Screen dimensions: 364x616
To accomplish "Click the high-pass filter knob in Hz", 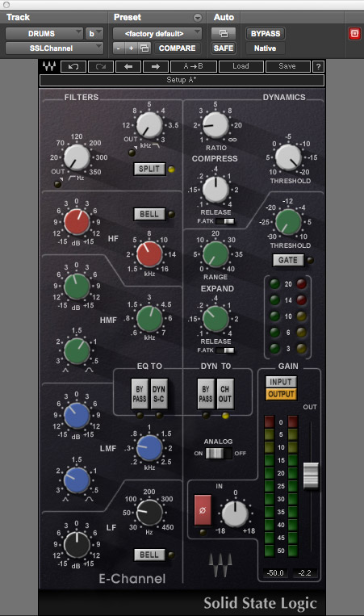I will (77, 157).
